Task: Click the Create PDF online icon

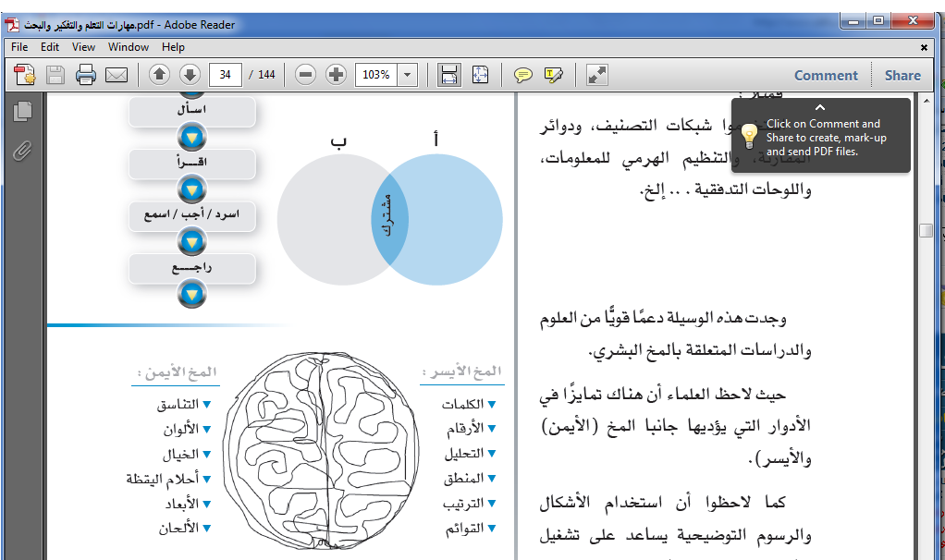Action: pos(25,75)
